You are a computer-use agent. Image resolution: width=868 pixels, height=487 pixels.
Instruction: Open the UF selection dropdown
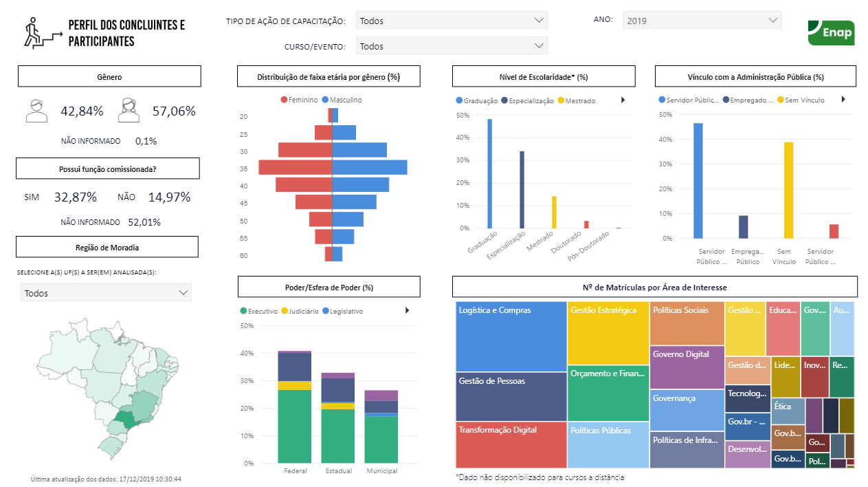106,293
